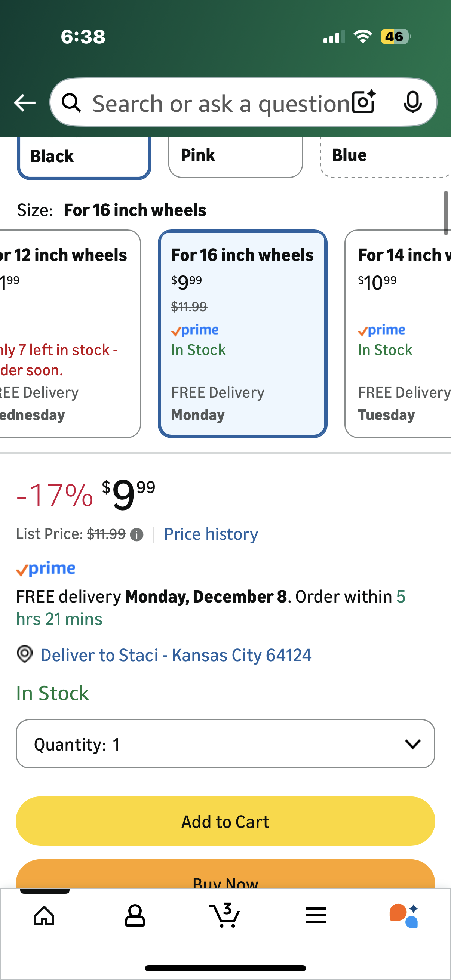Open the Price history link
451x980 pixels.
pos(211,534)
